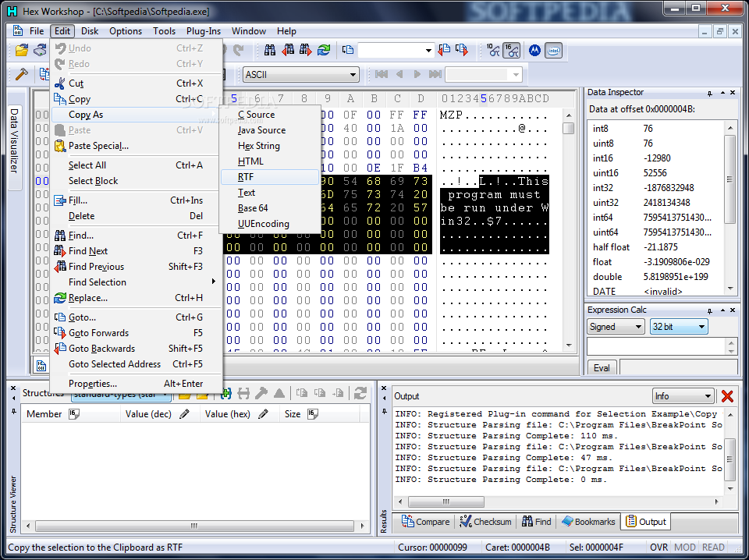The image size is (749, 560).
Task: Click the Output horizontal scrollbar thumb
Action: tap(445, 502)
